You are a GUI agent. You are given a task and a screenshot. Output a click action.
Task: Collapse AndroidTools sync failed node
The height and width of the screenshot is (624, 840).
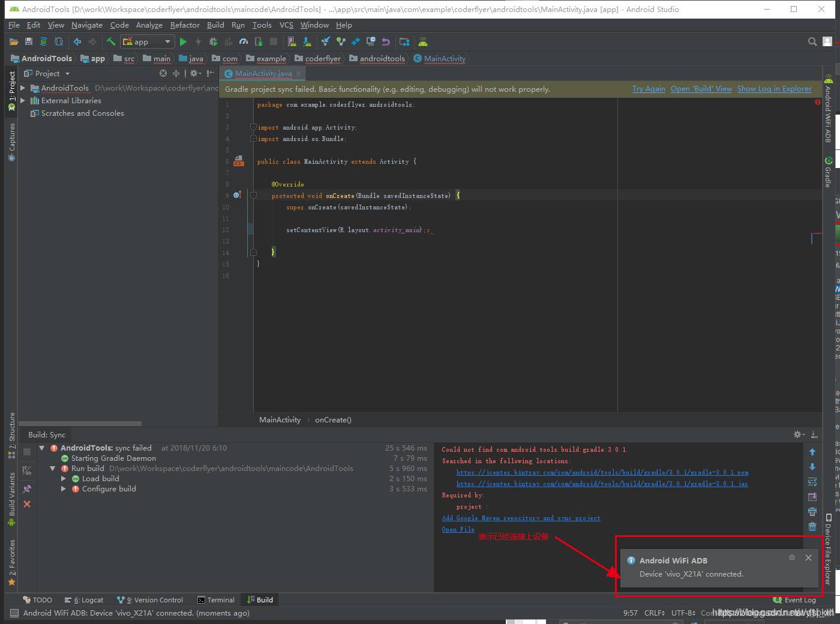(42, 448)
